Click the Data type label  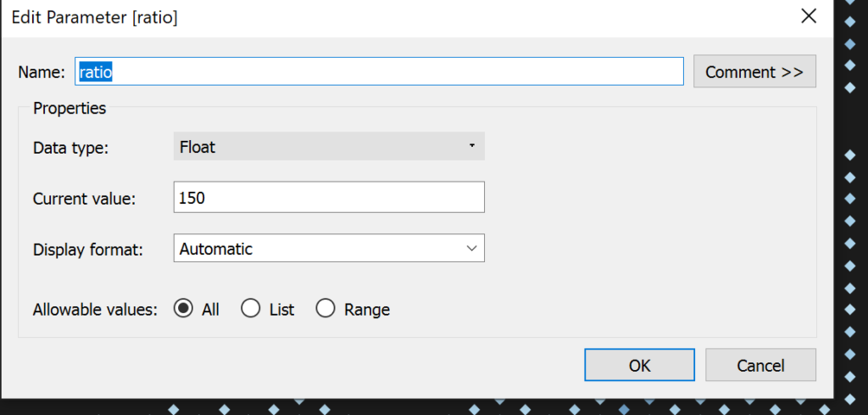pyautogui.click(x=71, y=149)
